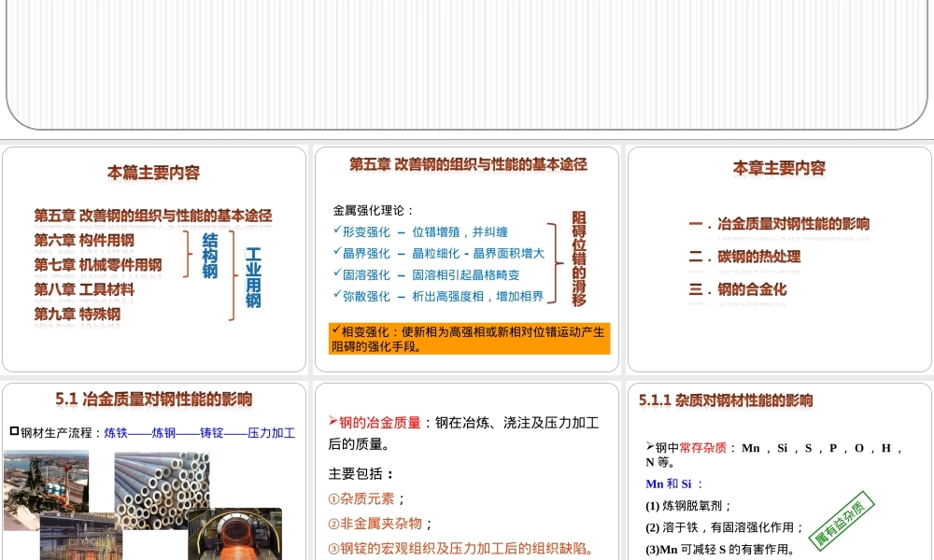The width and height of the screenshot is (934, 560).
Task: Click the item ①杂质元素
Action: (367, 498)
